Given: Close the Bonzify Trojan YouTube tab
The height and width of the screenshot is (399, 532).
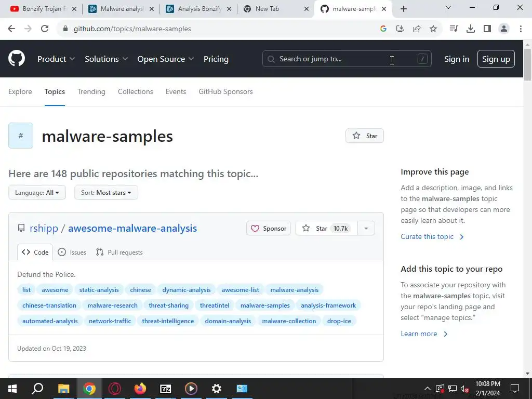Looking at the screenshot, I should tap(74, 9).
